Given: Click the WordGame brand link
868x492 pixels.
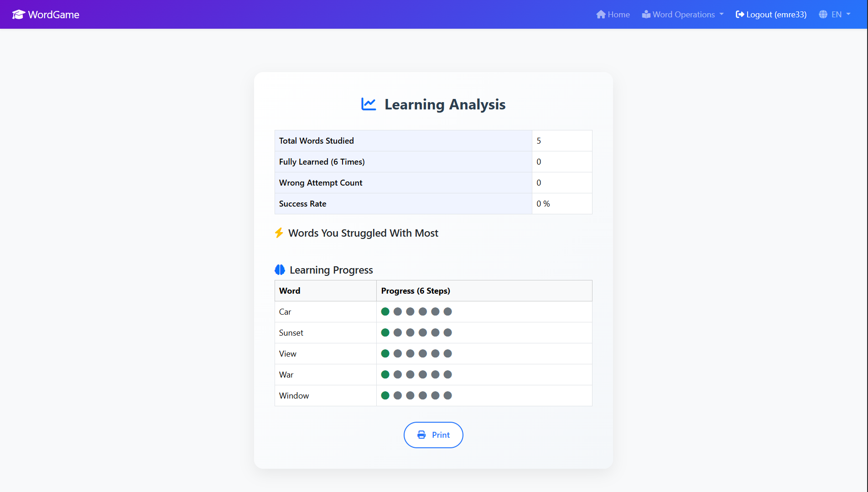Looking at the screenshot, I should pos(53,15).
